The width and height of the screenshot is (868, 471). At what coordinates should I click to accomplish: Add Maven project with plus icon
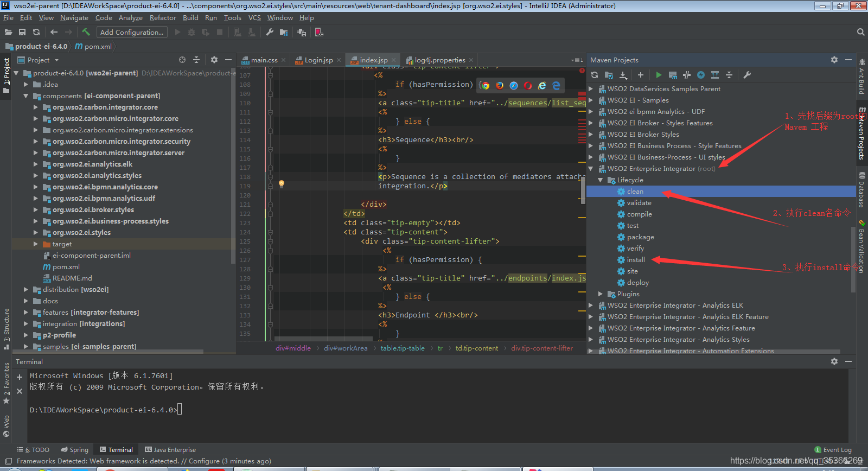pyautogui.click(x=641, y=75)
